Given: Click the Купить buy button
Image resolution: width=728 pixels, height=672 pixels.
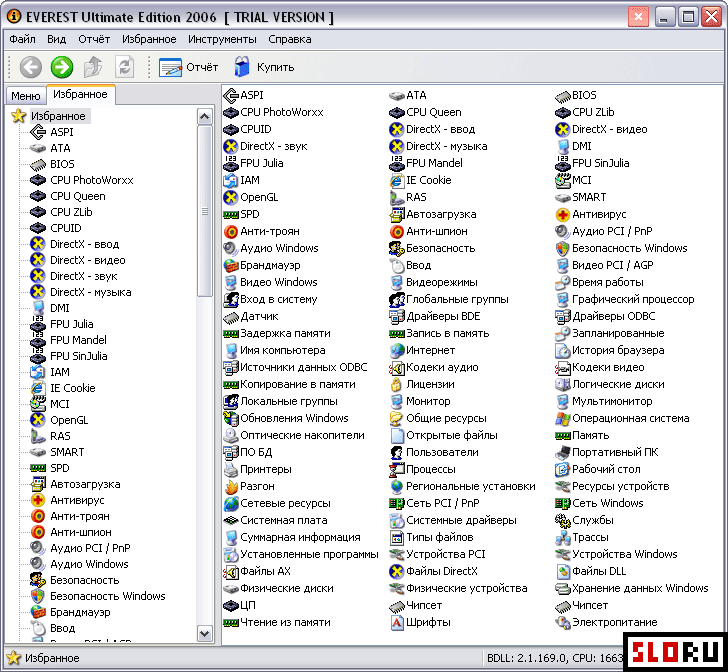Looking at the screenshot, I should (x=264, y=67).
